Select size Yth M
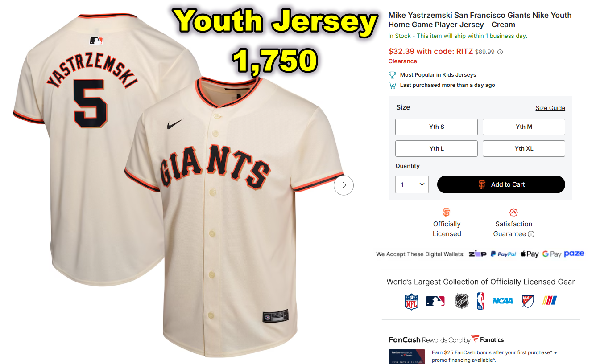 click(524, 127)
